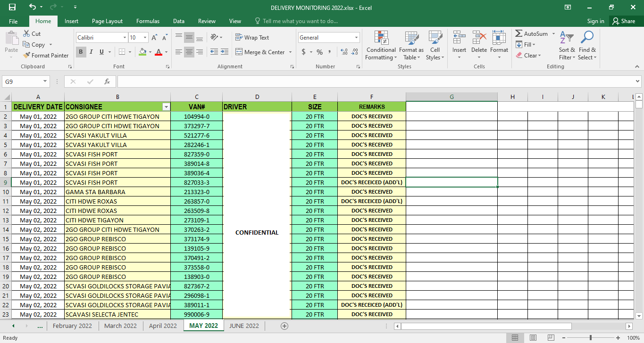Image resolution: width=644 pixels, height=343 pixels.
Task: Click the Paste clipboard icon
Action: 11,39
